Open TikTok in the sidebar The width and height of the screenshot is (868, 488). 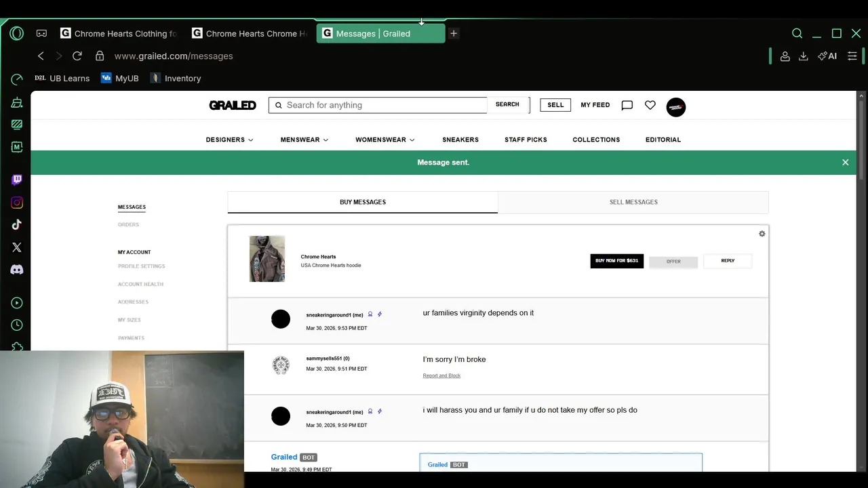[x=17, y=224]
